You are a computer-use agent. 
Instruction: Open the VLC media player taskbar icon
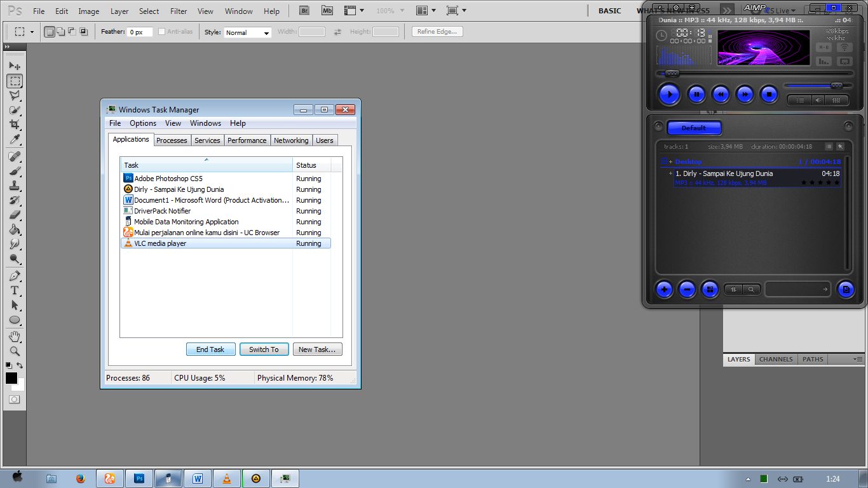pos(227,478)
